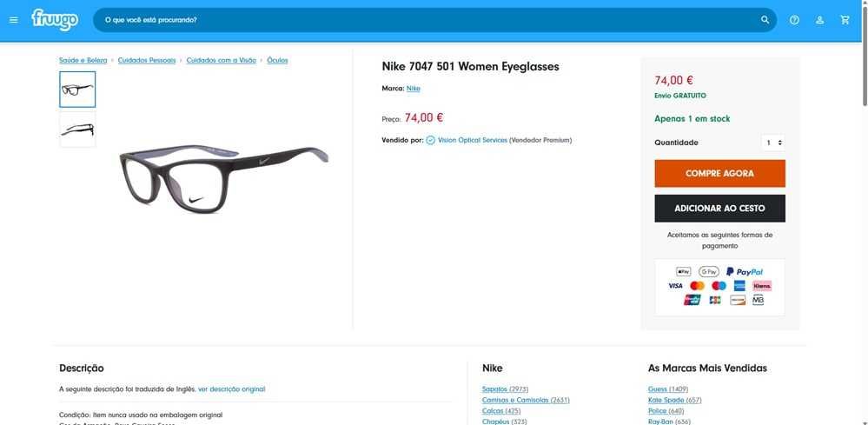This screenshot has width=868, height=425.
Task: Click the COMPRE AGORA button
Action: click(719, 173)
